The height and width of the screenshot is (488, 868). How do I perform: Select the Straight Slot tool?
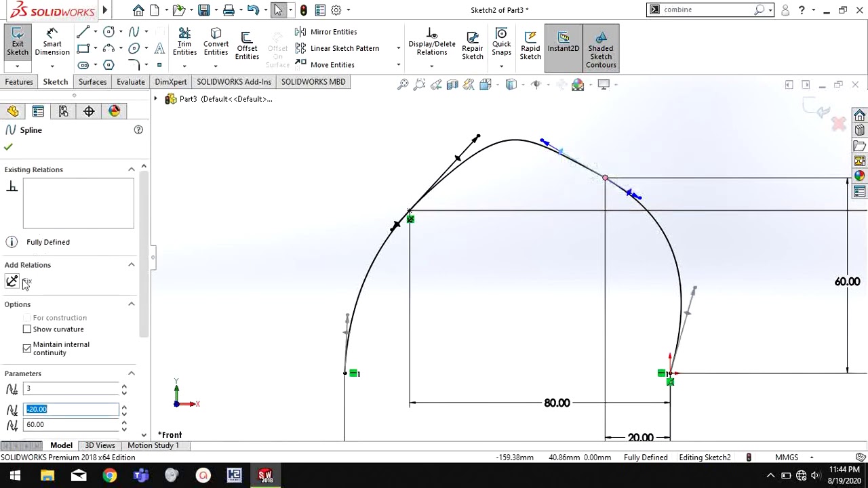(83, 65)
